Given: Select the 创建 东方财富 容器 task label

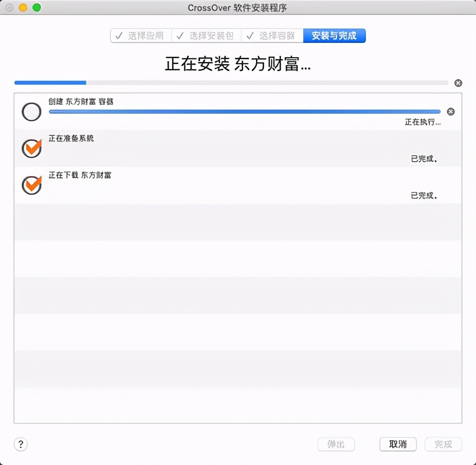Looking at the screenshot, I should [81, 102].
